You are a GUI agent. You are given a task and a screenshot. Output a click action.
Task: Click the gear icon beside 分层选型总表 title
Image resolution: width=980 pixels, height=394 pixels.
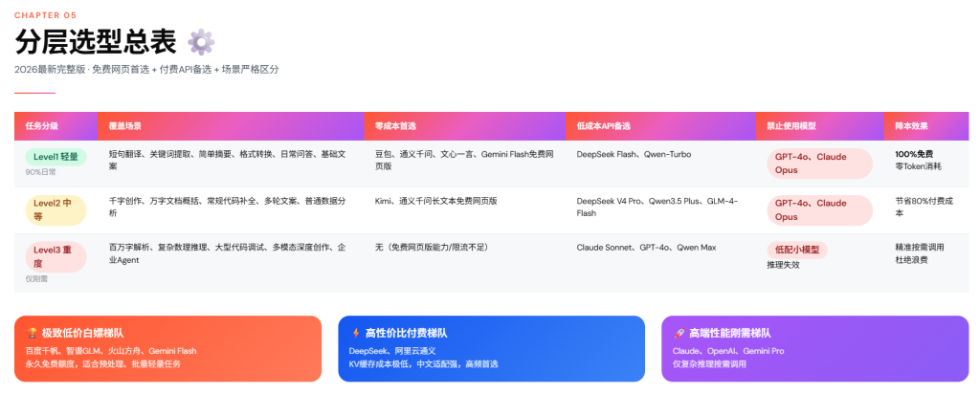click(201, 42)
